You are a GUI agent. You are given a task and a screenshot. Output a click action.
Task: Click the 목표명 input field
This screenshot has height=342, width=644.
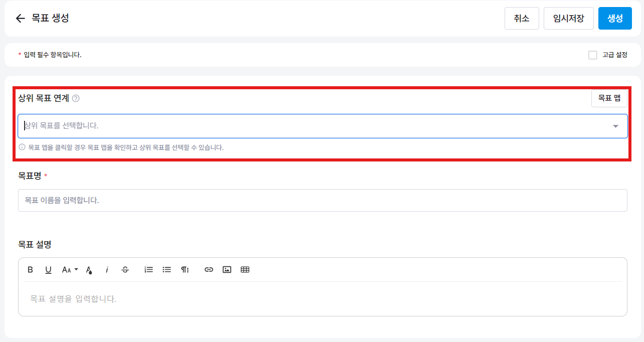[323, 200]
